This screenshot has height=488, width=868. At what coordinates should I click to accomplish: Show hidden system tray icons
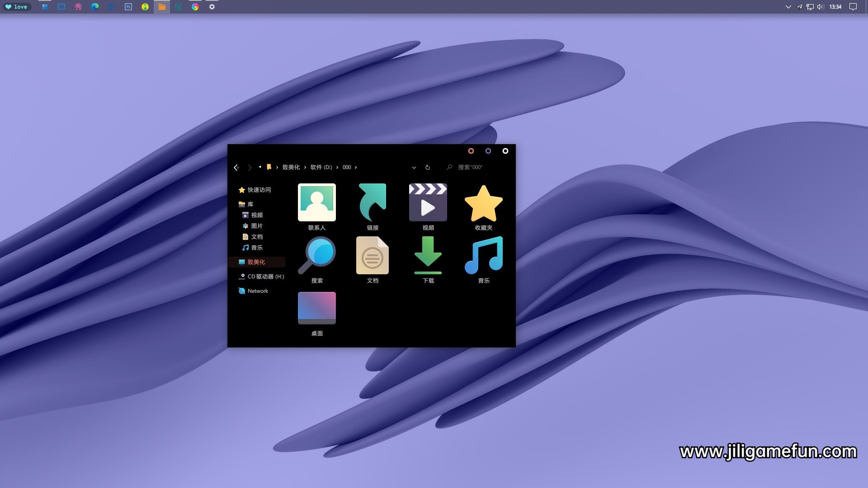[788, 7]
